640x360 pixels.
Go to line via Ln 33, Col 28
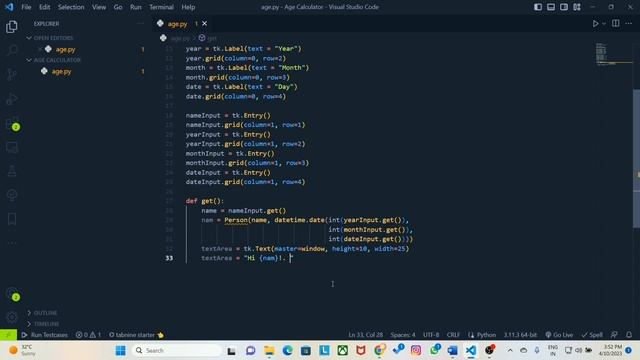(x=365, y=335)
